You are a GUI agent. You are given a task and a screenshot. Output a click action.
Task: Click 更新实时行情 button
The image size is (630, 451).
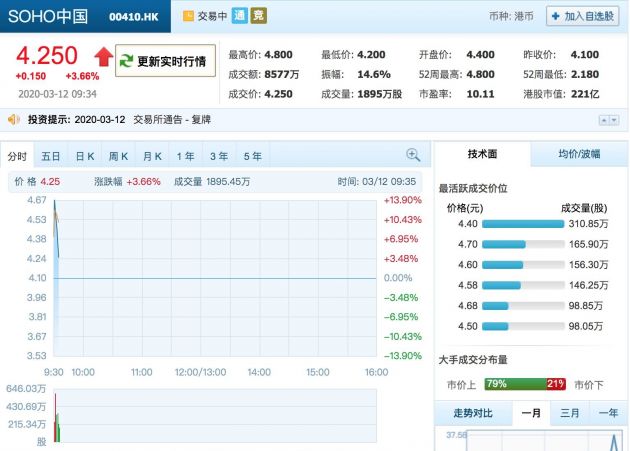pyautogui.click(x=165, y=61)
